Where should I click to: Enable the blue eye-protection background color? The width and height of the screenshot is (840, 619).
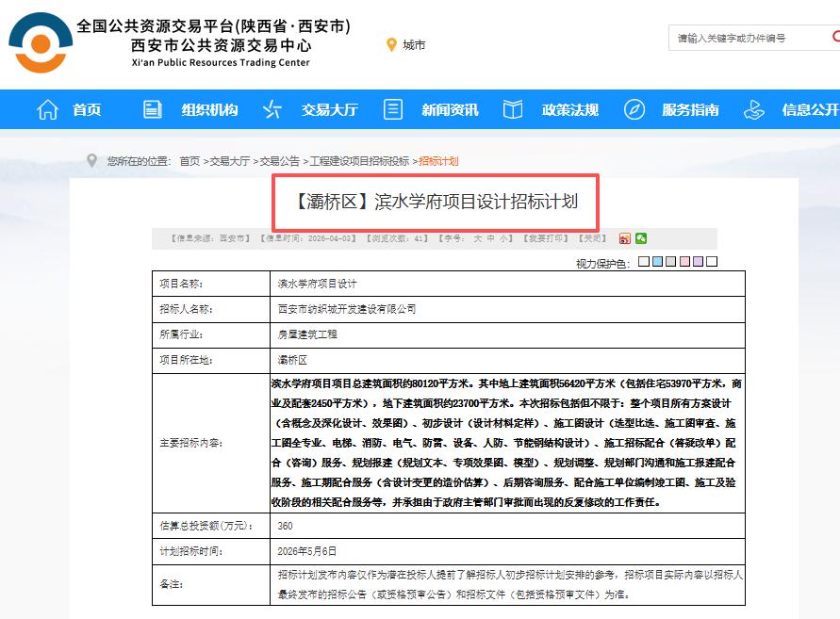(657, 260)
